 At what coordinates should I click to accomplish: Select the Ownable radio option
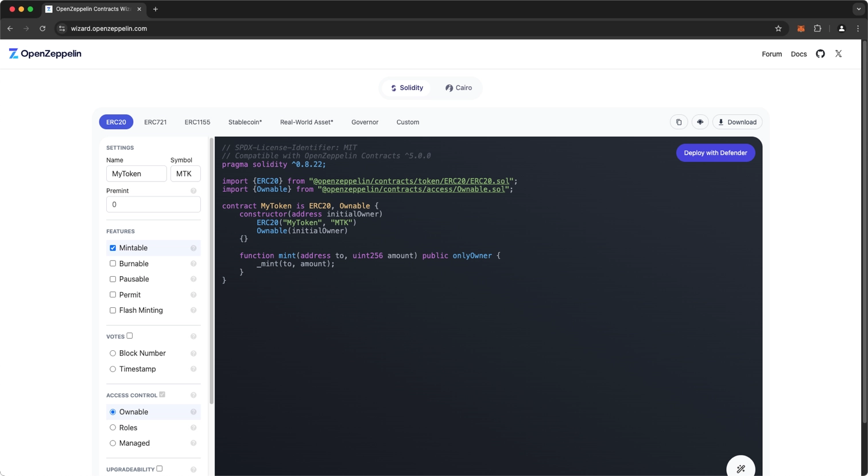113,412
